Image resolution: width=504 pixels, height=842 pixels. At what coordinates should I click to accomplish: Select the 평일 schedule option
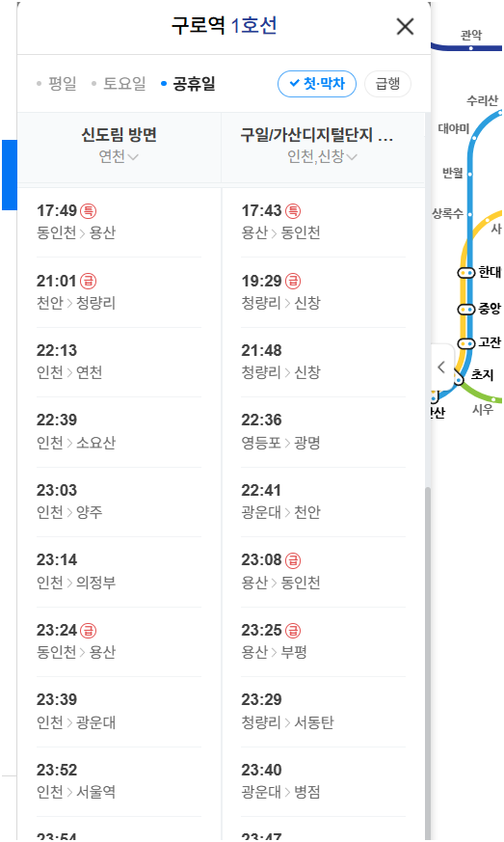pyautogui.click(x=56, y=84)
